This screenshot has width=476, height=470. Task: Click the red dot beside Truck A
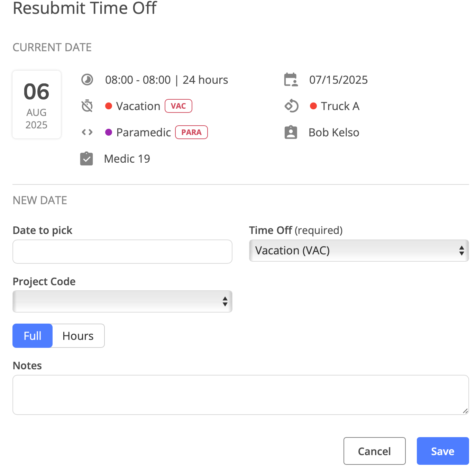313,106
